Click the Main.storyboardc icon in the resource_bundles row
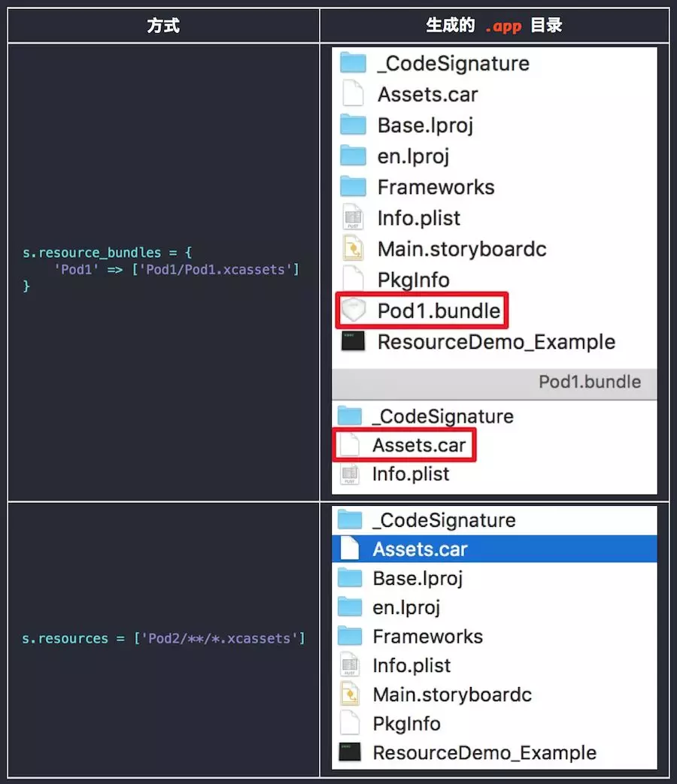Viewport: 677px width, 784px height. point(352,249)
